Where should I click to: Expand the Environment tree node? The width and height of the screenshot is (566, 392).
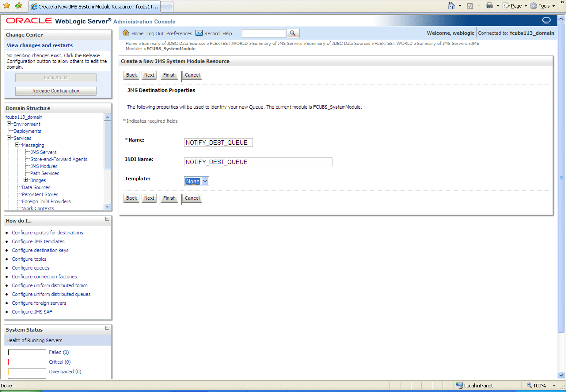[x=9, y=124]
